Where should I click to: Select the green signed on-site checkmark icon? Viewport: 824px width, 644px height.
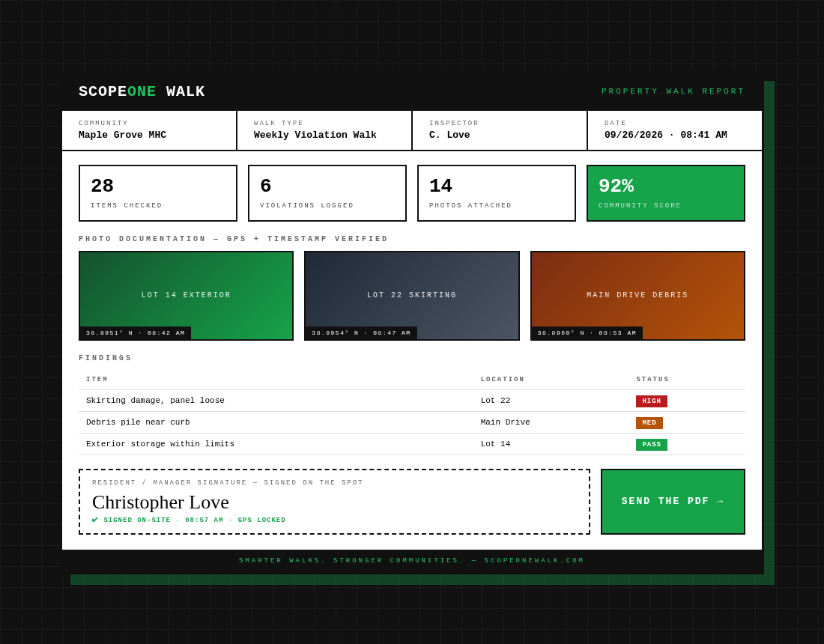95,520
